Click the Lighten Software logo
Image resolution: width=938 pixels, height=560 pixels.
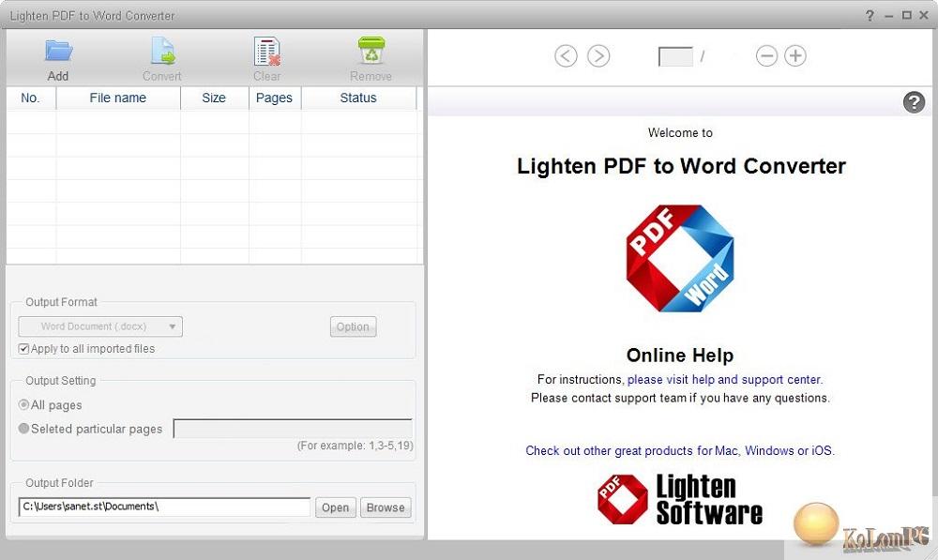coord(679,499)
